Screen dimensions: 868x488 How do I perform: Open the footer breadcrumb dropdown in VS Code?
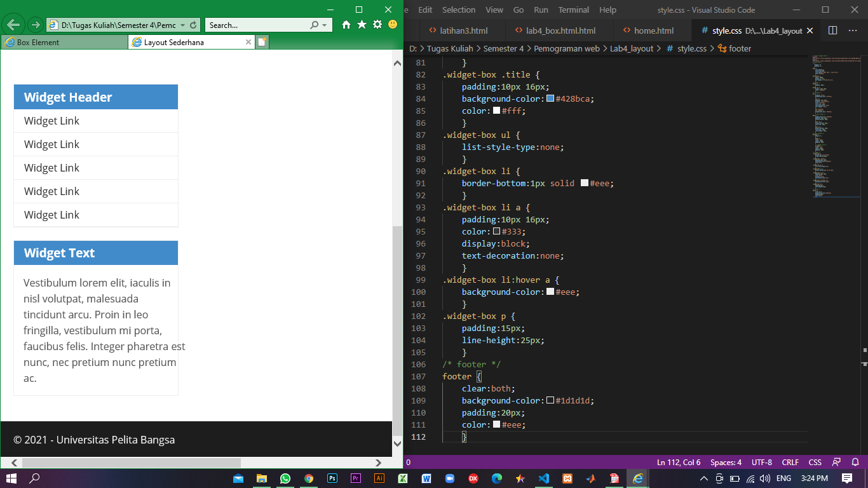[x=739, y=48]
